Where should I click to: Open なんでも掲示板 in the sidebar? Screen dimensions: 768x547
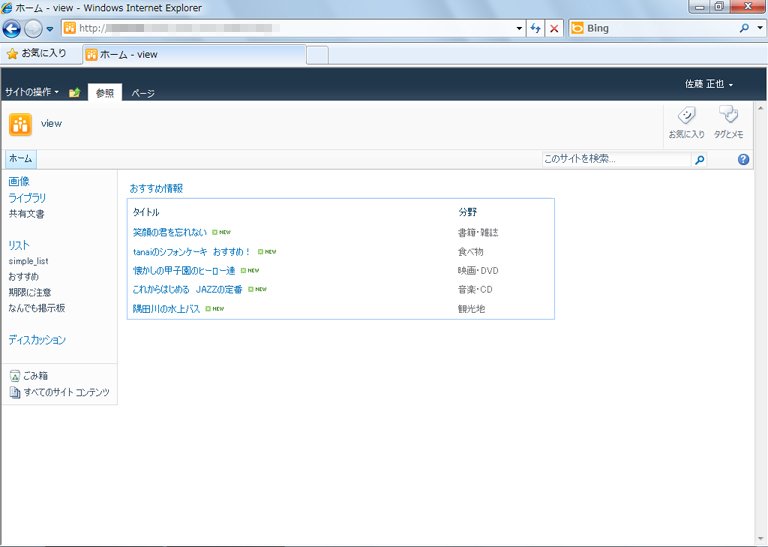pos(37,308)
